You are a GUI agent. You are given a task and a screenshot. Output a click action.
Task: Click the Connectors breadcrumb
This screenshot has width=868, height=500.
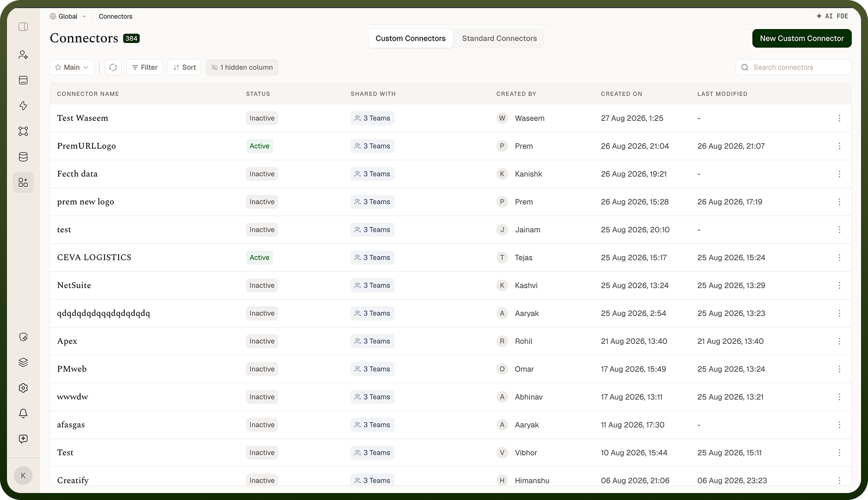pos(116,16)
